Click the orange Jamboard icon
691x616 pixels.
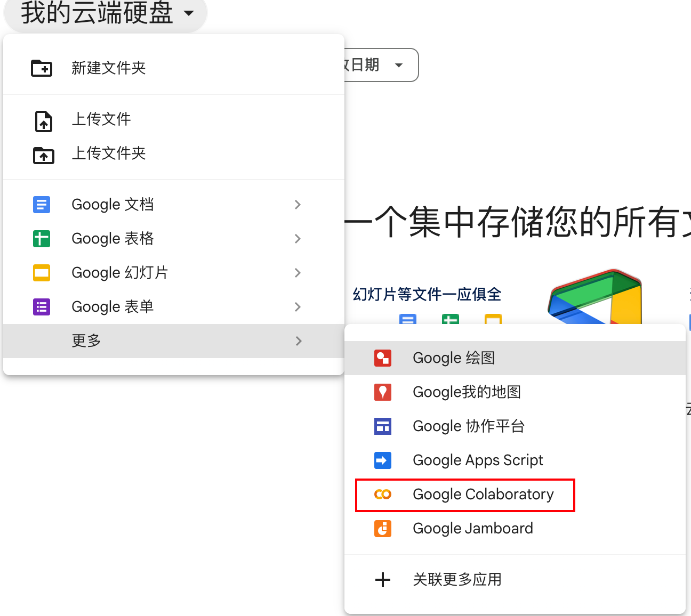click(383, 529)
